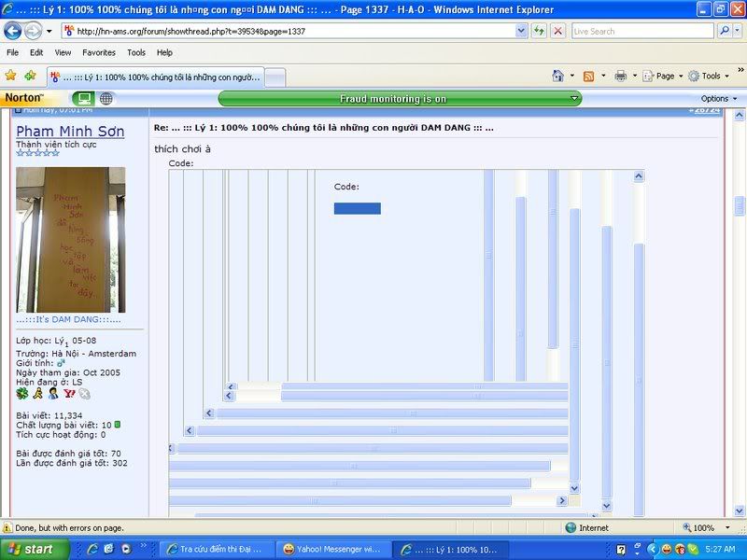Click the Norton globe icon
The height and width of the screenshot is (560, 747).
click(106, 98)
